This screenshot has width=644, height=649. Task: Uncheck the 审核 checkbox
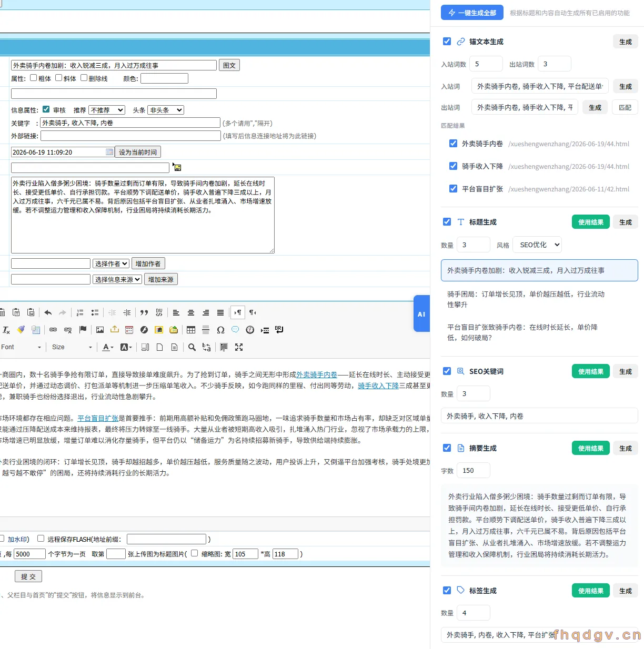tap(46, 109)
